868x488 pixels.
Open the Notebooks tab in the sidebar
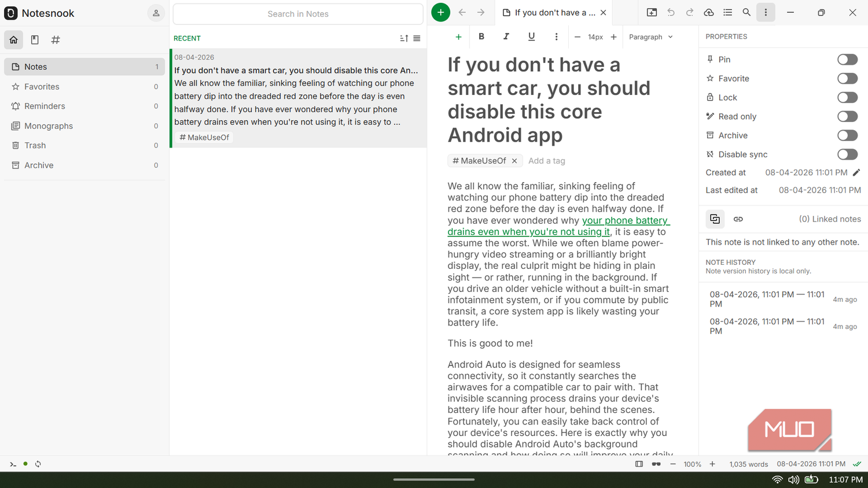tap(35, 40)
